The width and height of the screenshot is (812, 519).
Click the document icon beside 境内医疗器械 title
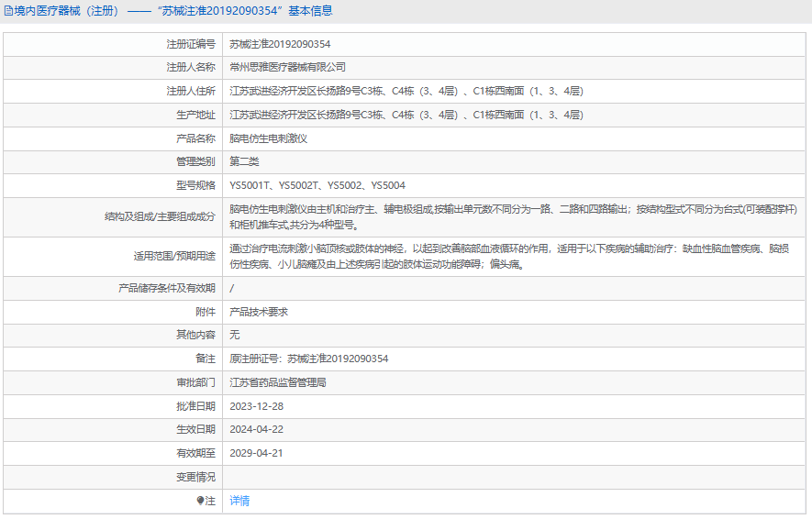point(8,11)
